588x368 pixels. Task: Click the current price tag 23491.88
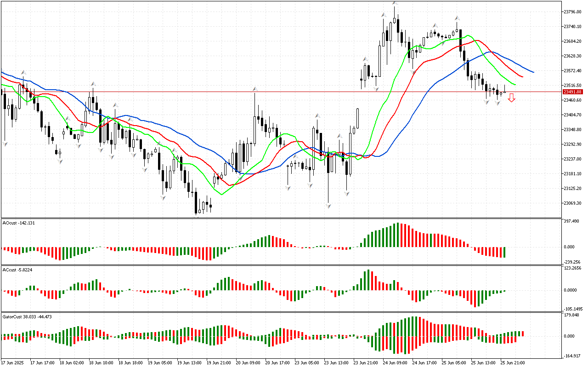572,92
